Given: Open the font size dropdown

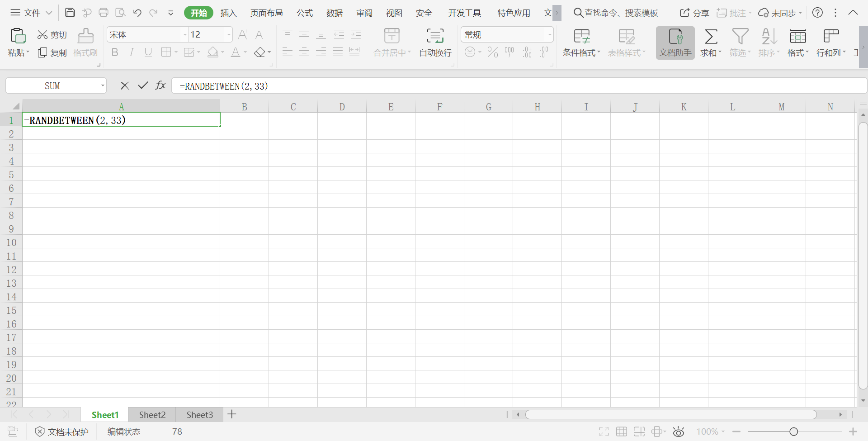Looking at the screenshot, I should coord(229,35).
